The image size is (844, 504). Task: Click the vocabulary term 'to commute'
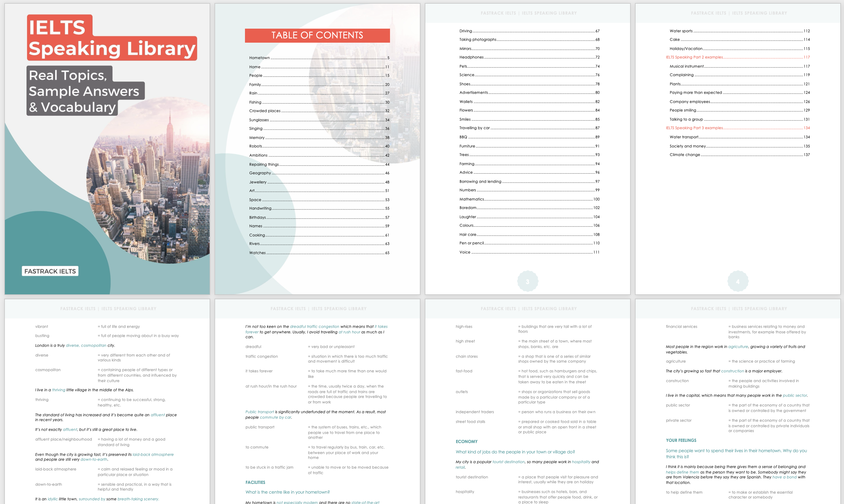pyautogui.click(x=257, y=447)
